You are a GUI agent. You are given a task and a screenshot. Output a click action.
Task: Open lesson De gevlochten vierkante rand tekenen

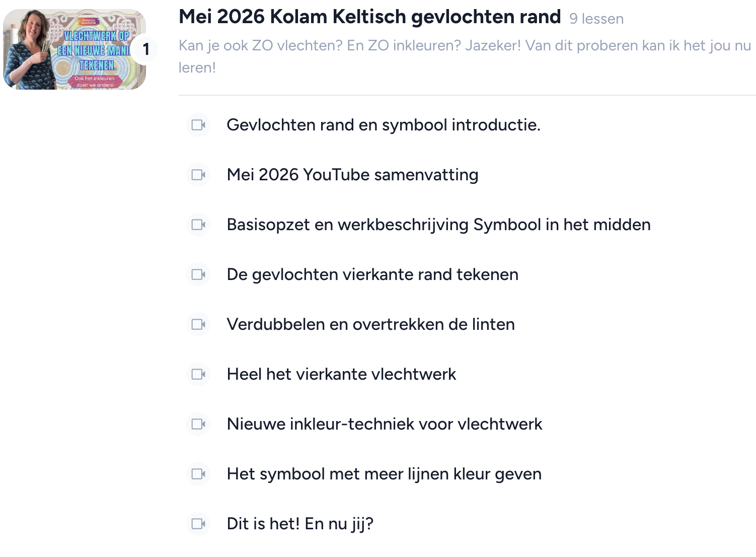372,274
